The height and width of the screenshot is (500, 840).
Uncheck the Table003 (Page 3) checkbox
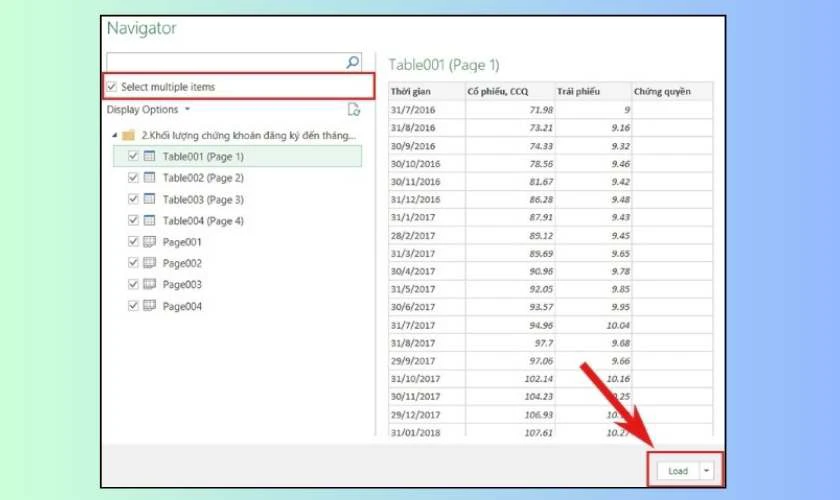point(133,199)
